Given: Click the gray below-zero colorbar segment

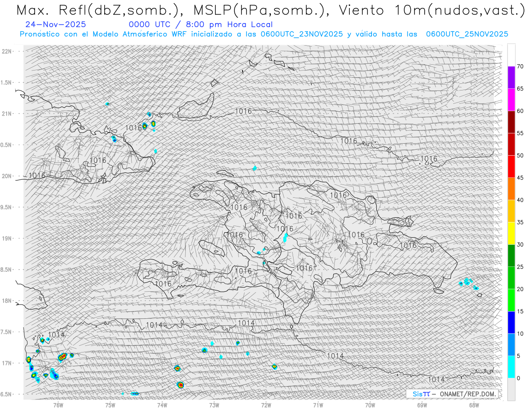Looking at the screenshot, I should pos(511,389).
